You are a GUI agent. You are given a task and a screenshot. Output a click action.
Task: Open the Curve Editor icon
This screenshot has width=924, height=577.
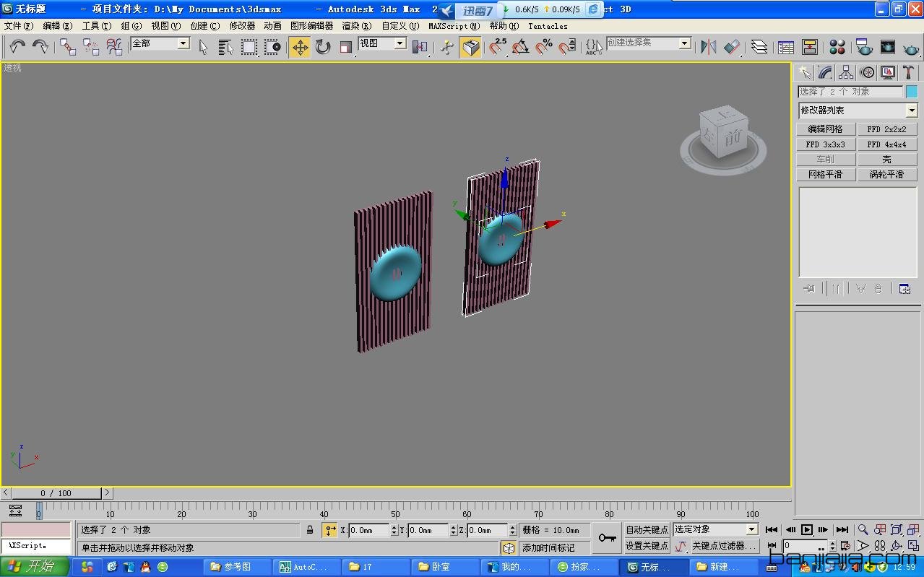(x=787, y=47)
